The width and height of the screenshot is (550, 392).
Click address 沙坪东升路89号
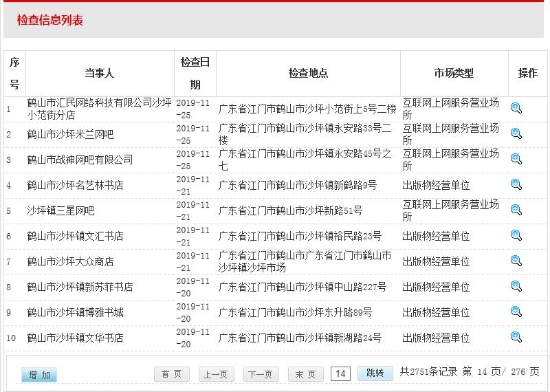(x=295, y=312)
